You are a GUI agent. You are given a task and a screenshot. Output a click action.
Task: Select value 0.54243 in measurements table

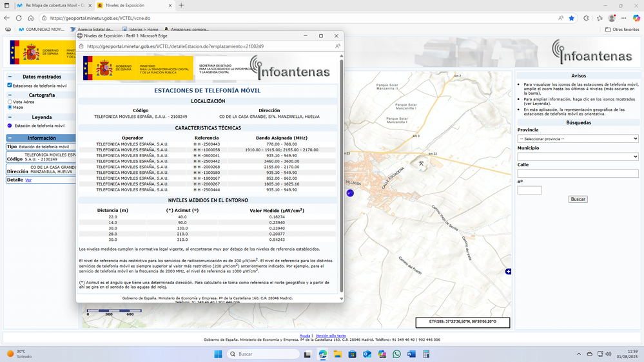(277, 240)
